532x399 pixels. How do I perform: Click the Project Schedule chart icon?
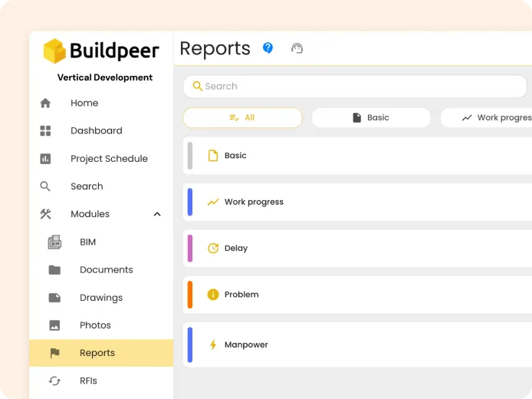pos(45,159)
